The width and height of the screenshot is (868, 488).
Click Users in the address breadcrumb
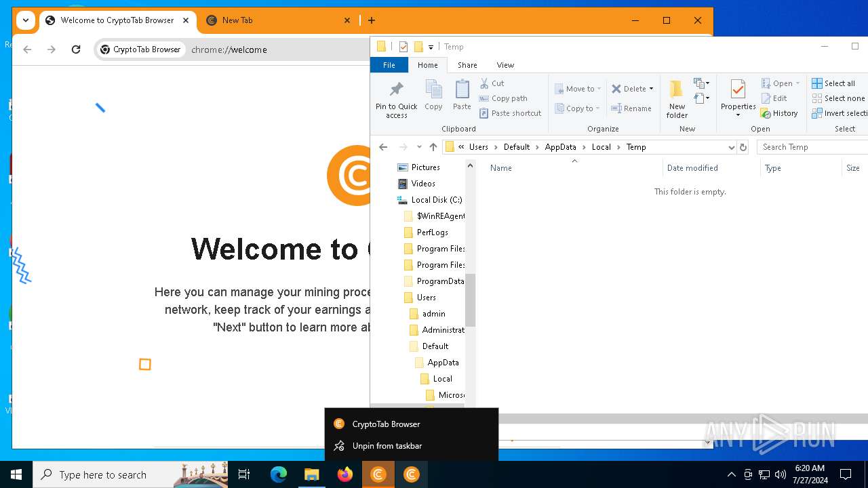point(479,147)
